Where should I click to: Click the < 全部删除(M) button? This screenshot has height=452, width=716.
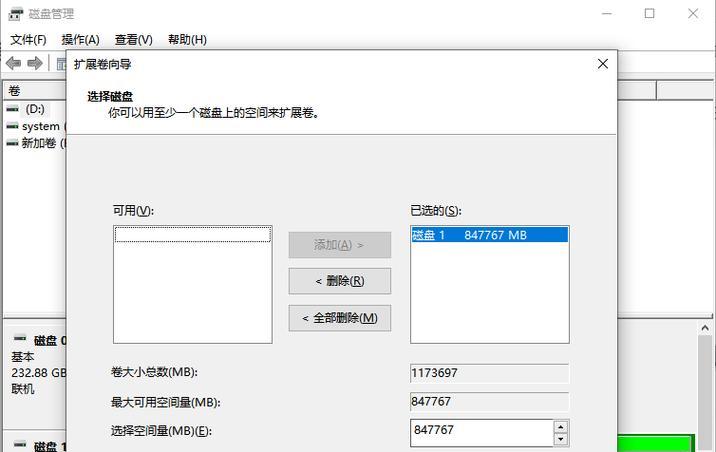click(x=340, y=318)
